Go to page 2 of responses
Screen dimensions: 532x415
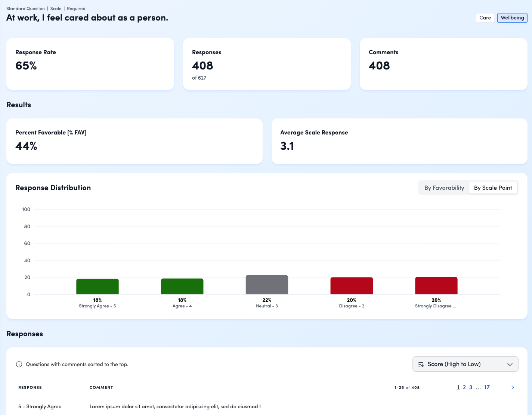[x=464, y=387]
